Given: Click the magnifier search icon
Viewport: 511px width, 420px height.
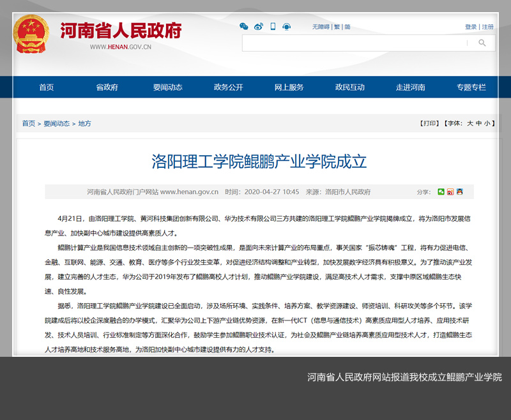Looking at the screenshot, I should [x=482, y=43].
